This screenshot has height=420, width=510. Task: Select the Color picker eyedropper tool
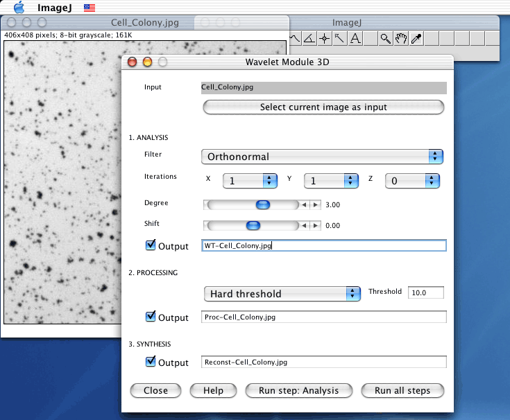(x=416, y=39)
